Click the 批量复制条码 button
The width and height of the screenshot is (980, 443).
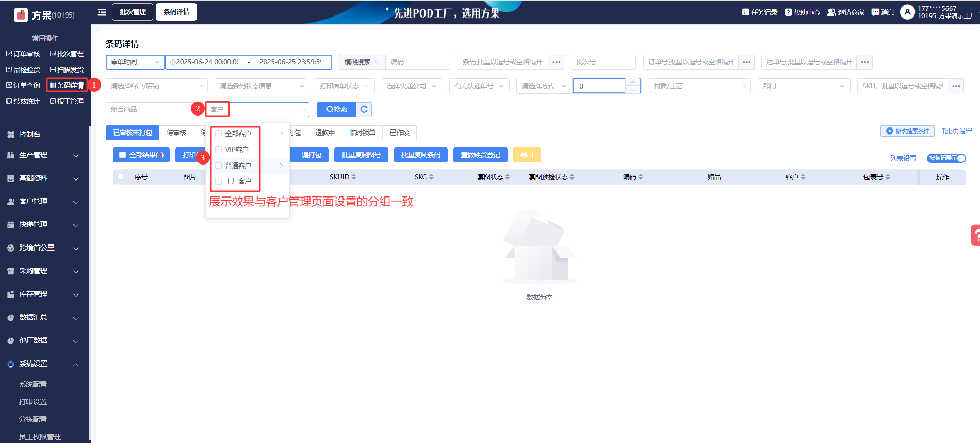pos(421,155)
